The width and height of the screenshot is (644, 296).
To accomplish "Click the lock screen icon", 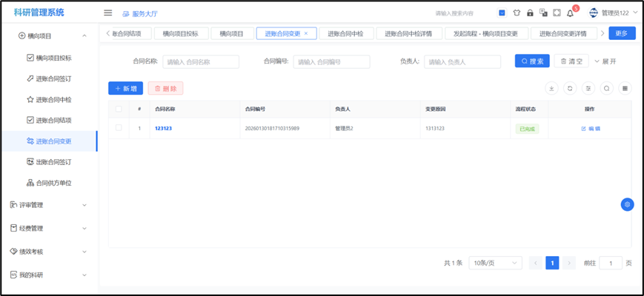I will 530,13.
